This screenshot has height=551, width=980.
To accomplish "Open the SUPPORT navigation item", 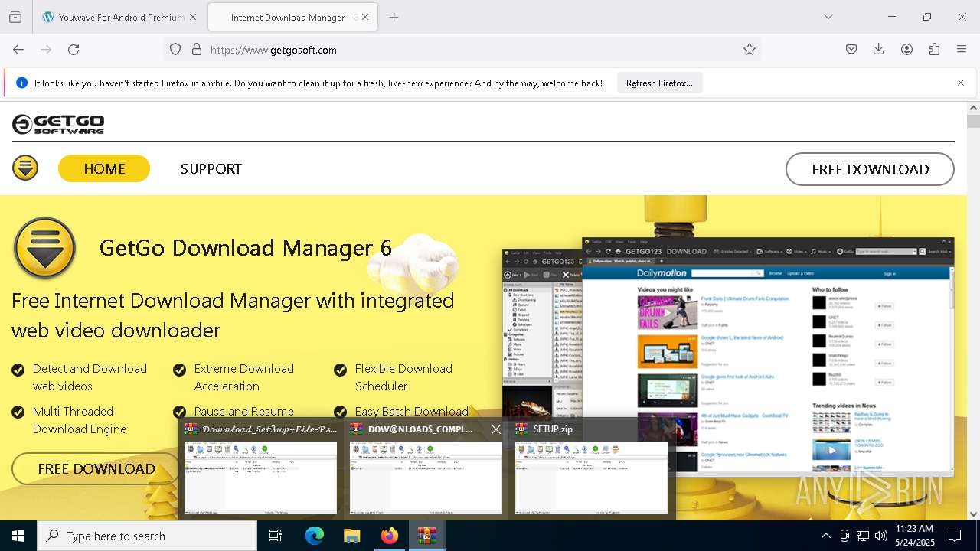I will [211, 169].
